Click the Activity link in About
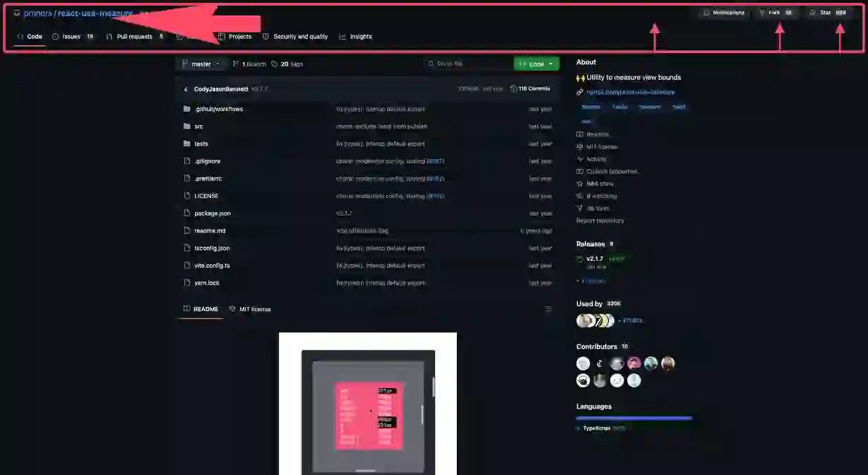Viewport: 868px width, 475px height. pyautogui.click(x=591, y=159)
